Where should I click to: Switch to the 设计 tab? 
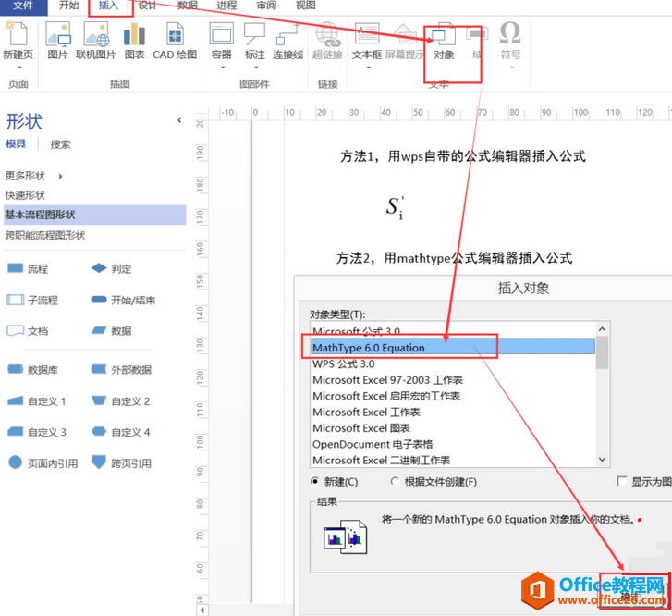tap(147, 6)
